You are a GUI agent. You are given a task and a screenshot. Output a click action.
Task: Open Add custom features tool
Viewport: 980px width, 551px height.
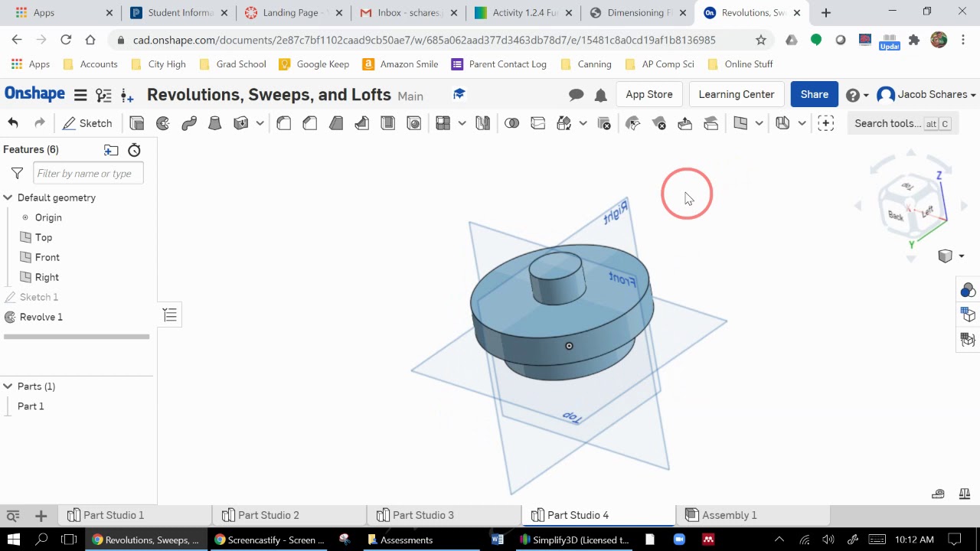click(x=826, y=123)
